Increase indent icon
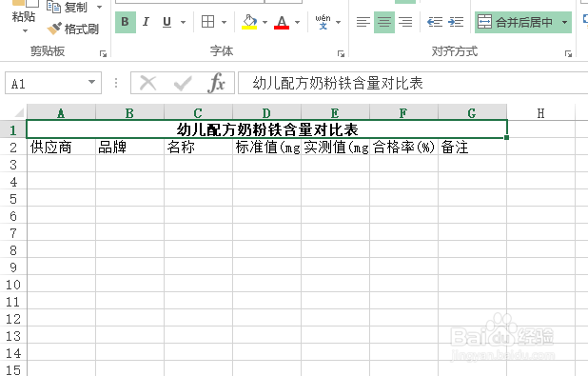This screenshot has width=588, height=376. click(456, 22)
